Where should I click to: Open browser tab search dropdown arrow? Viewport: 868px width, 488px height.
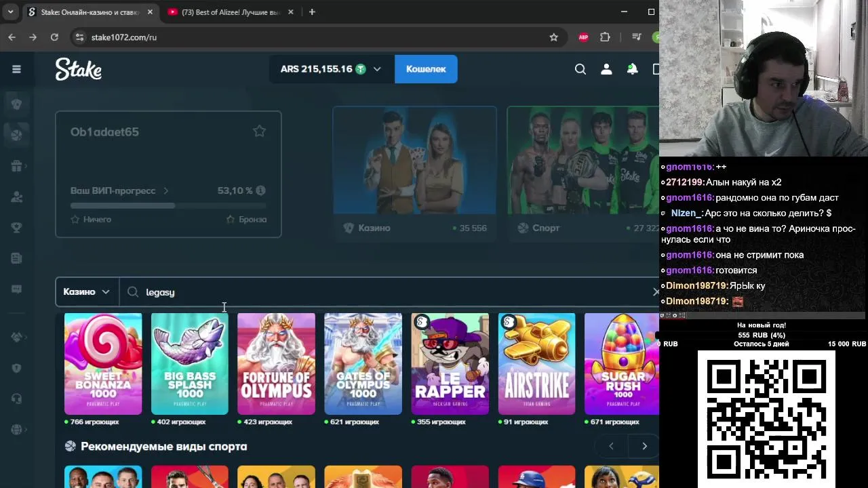pyautogui.click(x=10, y=12)
